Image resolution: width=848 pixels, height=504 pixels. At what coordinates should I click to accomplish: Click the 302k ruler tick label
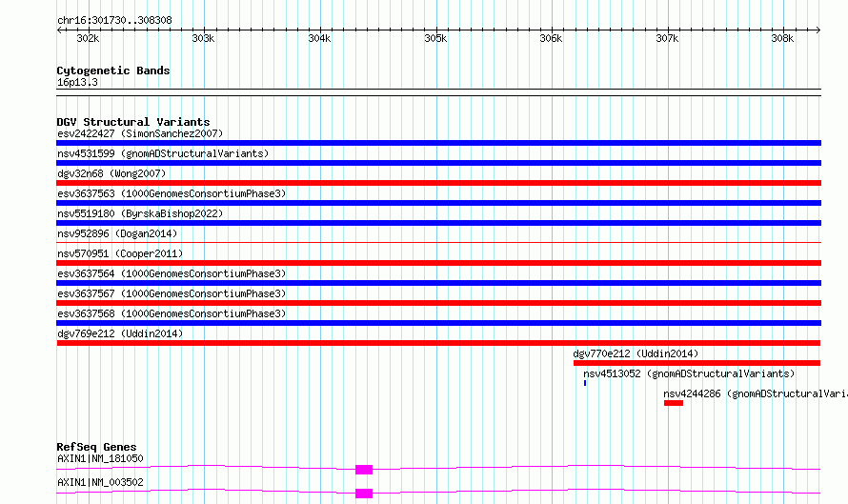[x=89, y=38]
